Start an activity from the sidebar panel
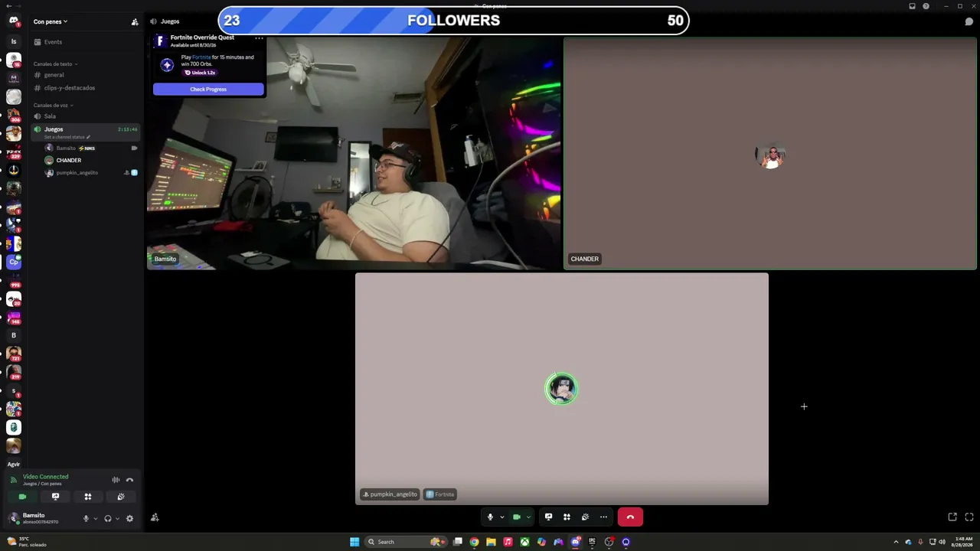The height and width of the screenshot is (551, 980). (88, 497)
